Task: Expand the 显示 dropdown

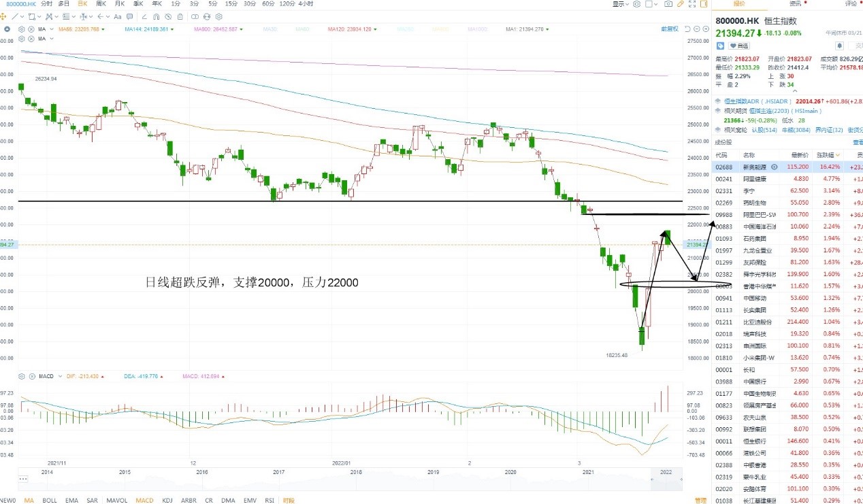Action: (x=621, y=4)
